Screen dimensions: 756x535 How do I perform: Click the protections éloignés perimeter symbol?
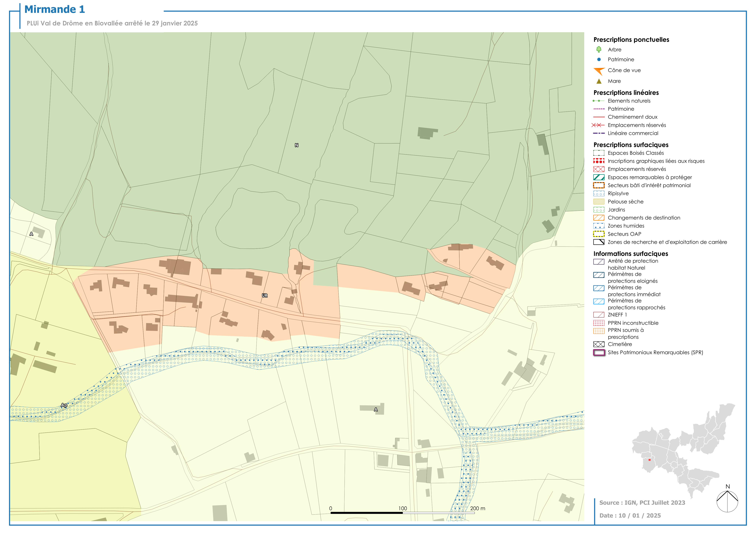tap(599, 275)
